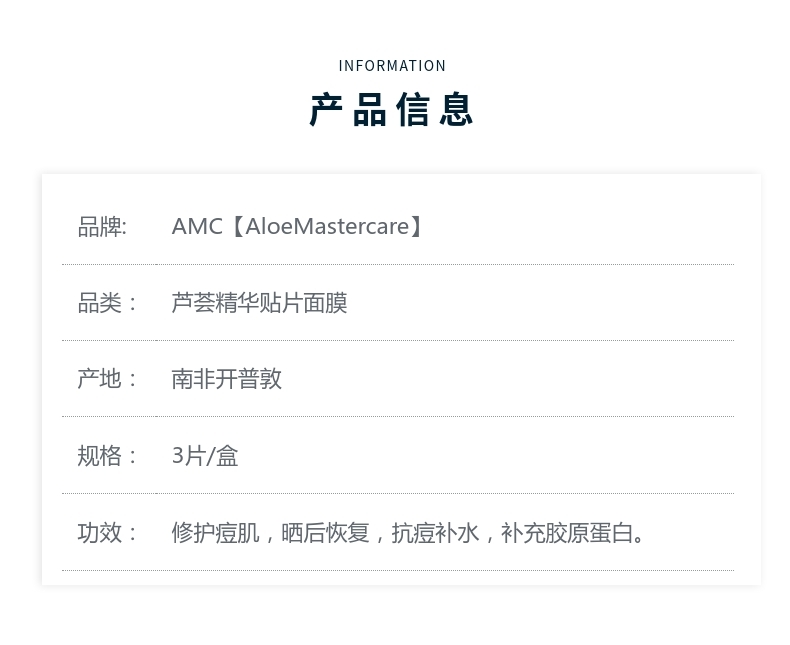The image size is (790, 645).
Task: Click the 3片/盒 specification value
Action: coord(205,456)
